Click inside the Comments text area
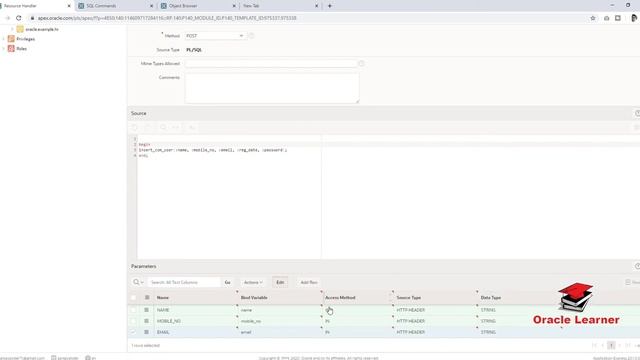The image size is (640, 360). [272, 88]
